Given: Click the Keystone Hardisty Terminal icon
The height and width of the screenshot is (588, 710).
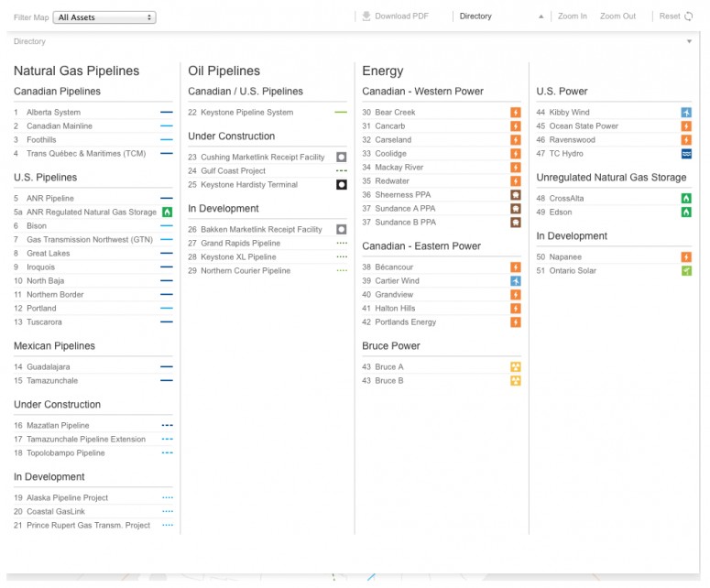Looking at the screenshot, I should coord(342,185).
